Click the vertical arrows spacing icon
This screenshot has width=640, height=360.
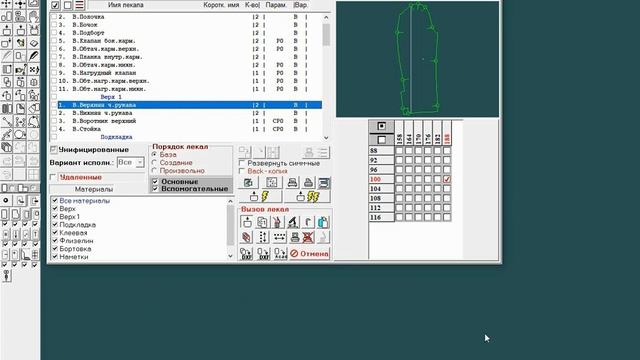tap(263, 237)
